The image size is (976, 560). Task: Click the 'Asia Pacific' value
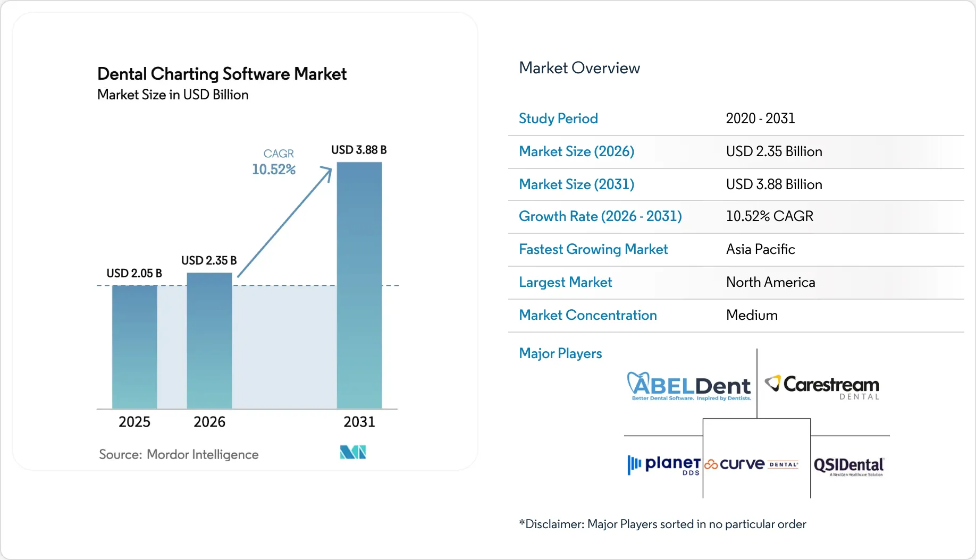[761, 249]
